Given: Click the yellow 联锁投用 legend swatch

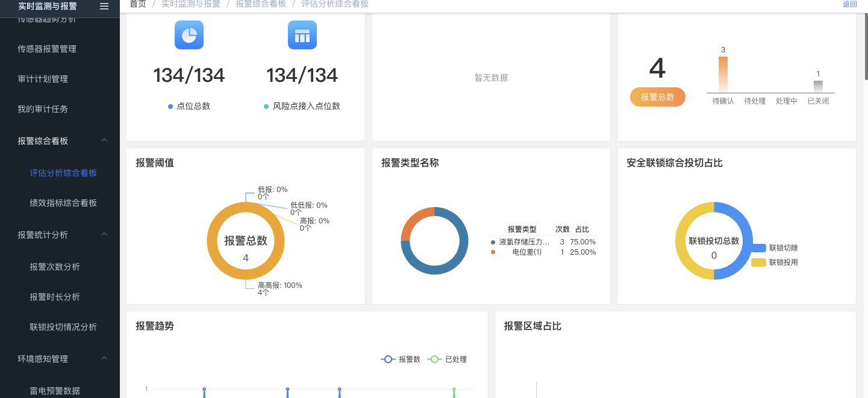Looking at the screenshot, I should tap(758, 263).
